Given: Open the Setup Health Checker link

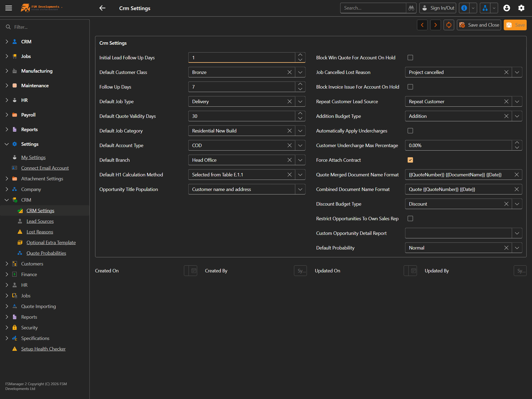Looking at the screenshot, I should [43, 349].
